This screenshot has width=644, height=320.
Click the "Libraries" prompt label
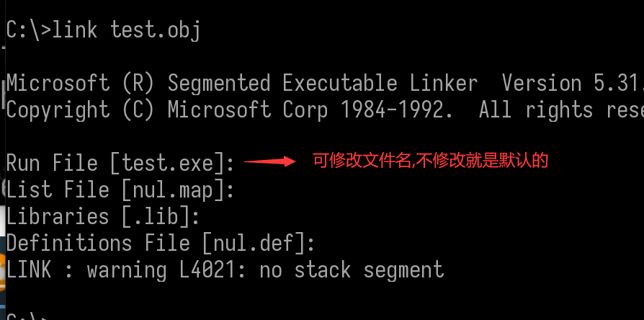click(58, 217)
